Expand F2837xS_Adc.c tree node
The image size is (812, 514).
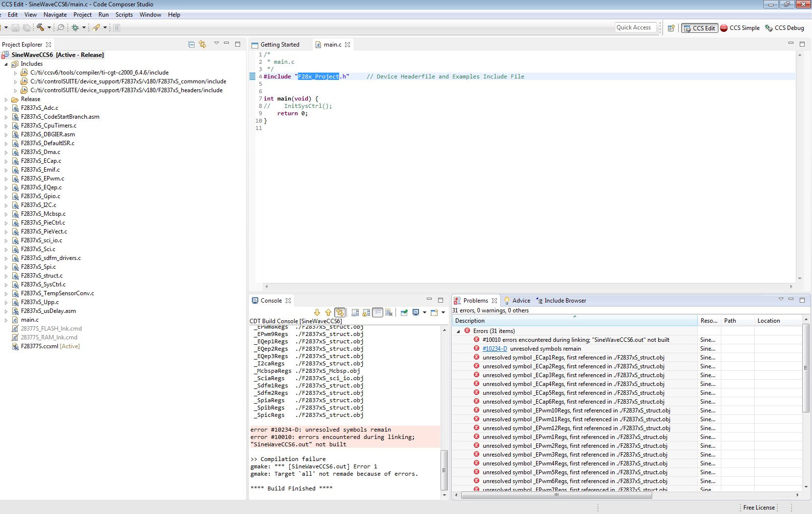[6, 108]
